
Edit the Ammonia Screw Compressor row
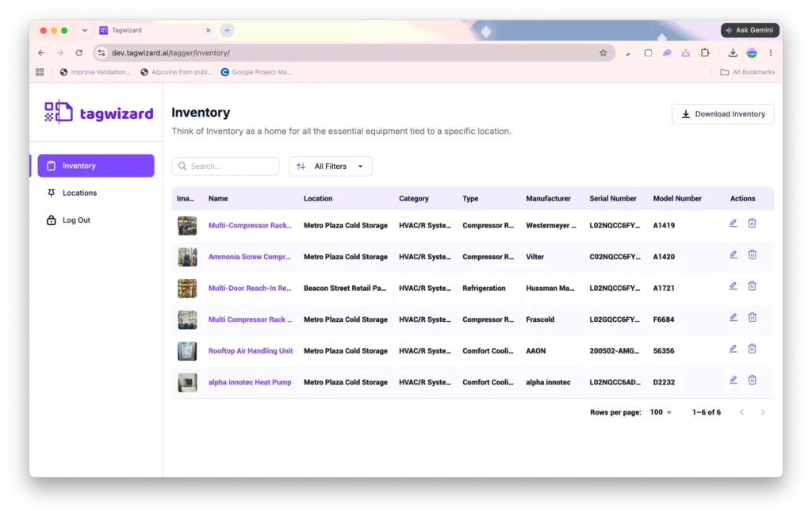pyautogui.click(x=733, y=254)
